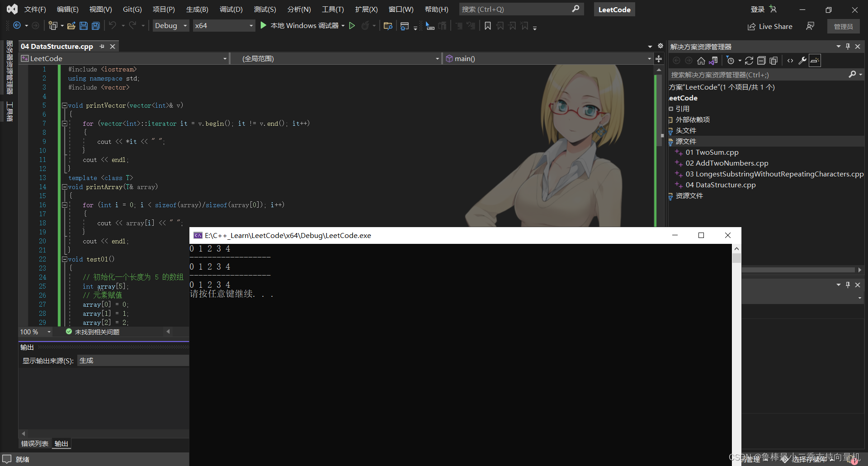The image size is (868, 466).
Task: Open the 工具(T) menu
Action: click(333, 9)
